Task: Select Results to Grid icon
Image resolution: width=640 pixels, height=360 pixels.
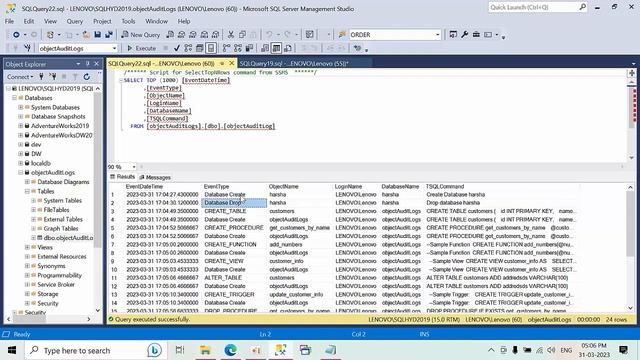Action: point(276,48)
